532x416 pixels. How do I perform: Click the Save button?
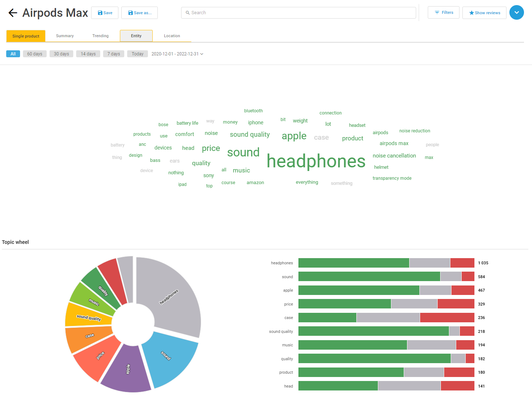pyautogui.click(x=105, y=13)
